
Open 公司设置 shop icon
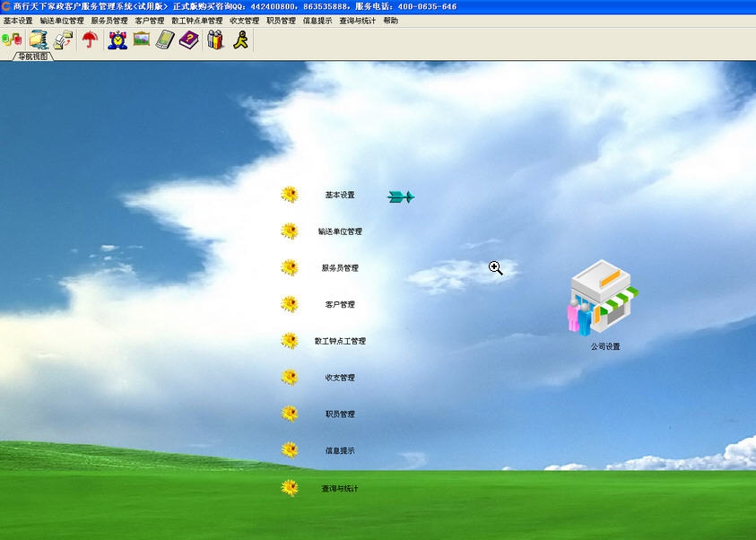pos(603,298)
